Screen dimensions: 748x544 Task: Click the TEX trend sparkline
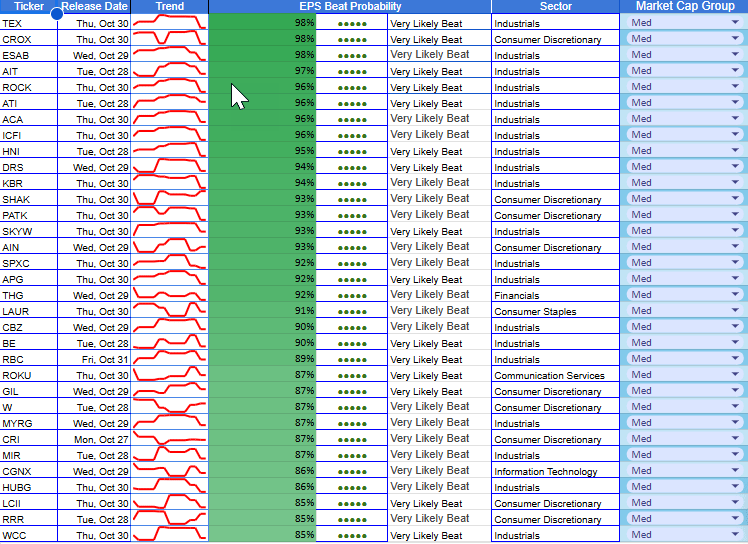(170, 22)
